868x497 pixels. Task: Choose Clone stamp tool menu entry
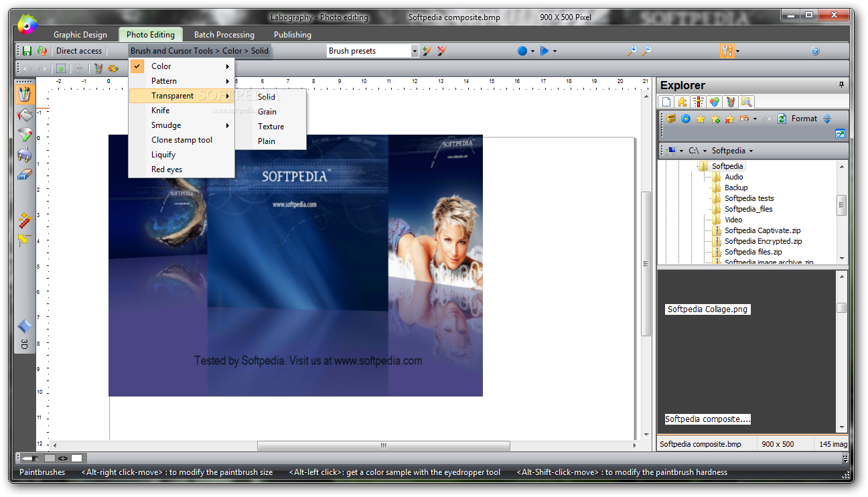click(182, 140)
